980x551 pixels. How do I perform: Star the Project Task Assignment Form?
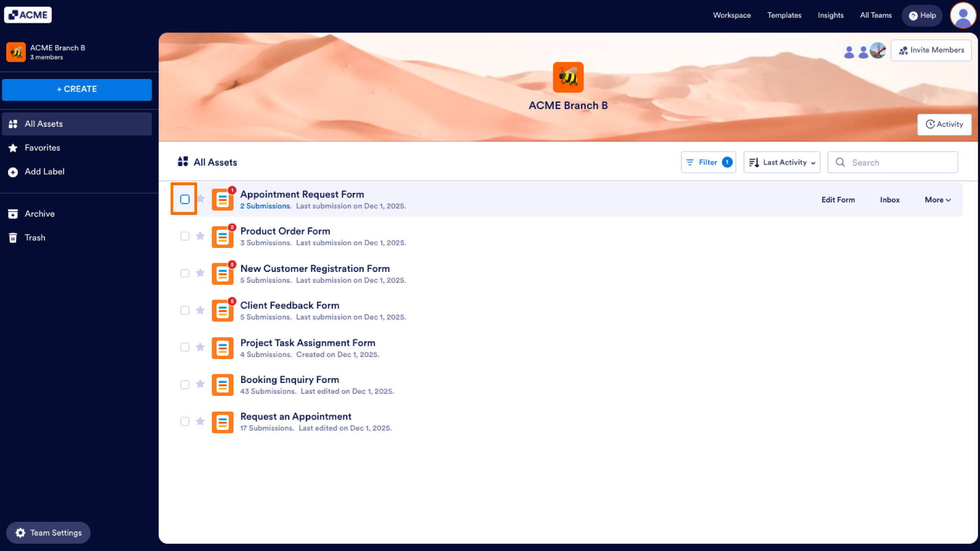200,347
